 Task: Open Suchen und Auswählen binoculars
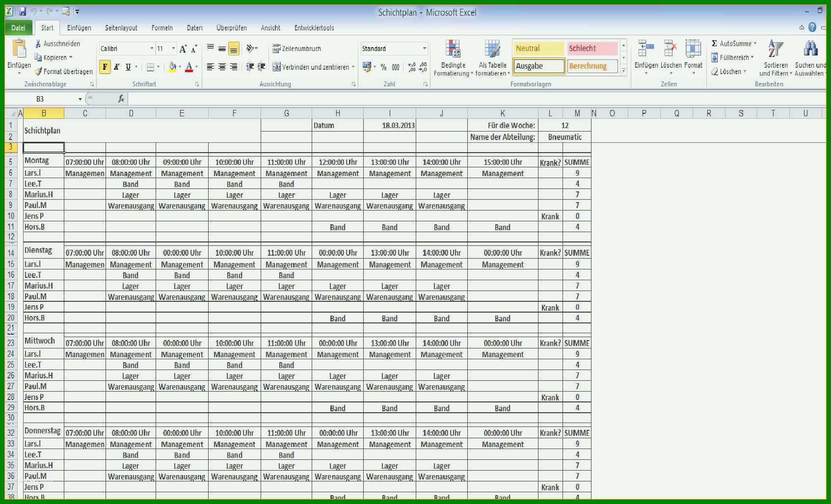click(810, 49)
